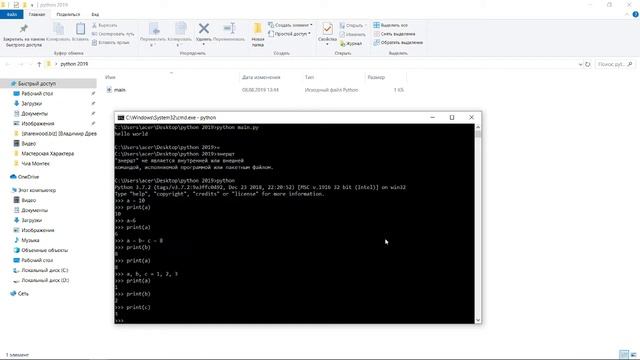Click the python 2019 address bar path
The image size is (640, 360).
pyautogui.click(x=74, y=64)
